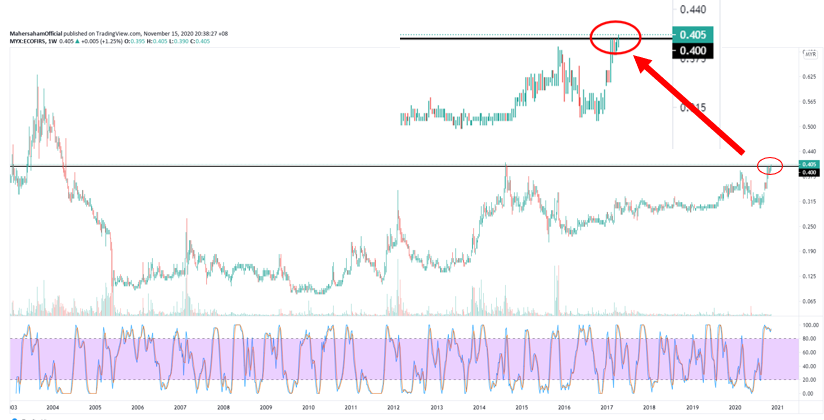Click the 2020 year label on time axis
The image size is (824, 420).
(735, 407)
